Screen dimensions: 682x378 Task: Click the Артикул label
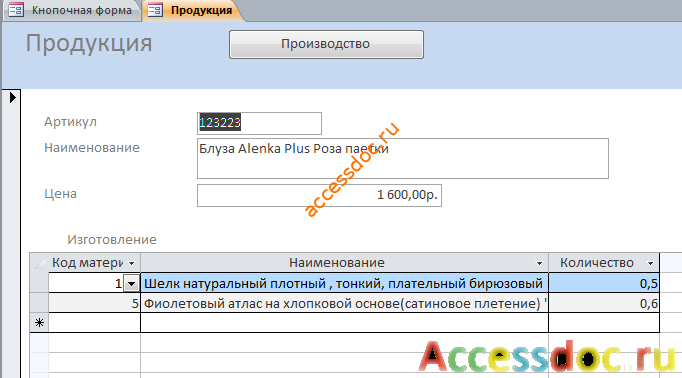pos(70,122)
